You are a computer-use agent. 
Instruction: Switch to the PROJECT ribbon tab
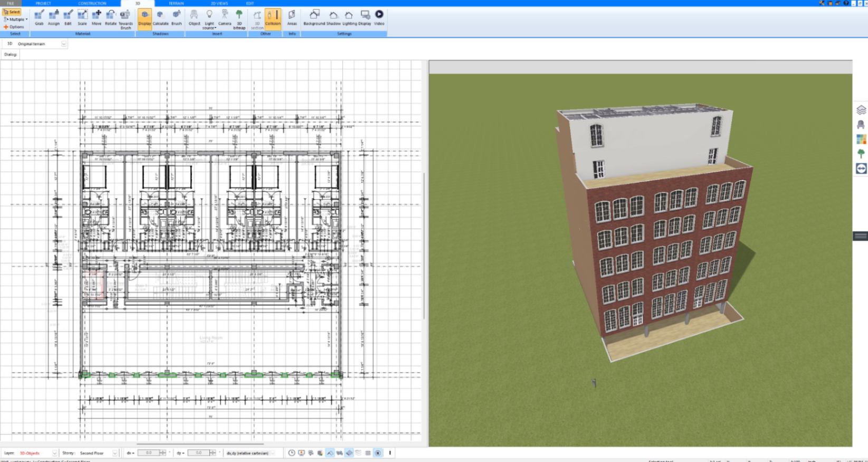43,3
